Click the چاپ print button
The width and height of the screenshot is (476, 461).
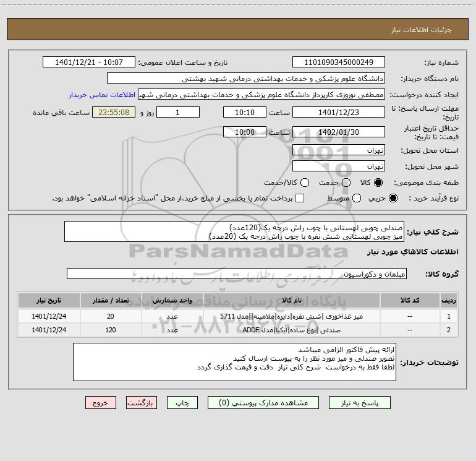point(182,403)
